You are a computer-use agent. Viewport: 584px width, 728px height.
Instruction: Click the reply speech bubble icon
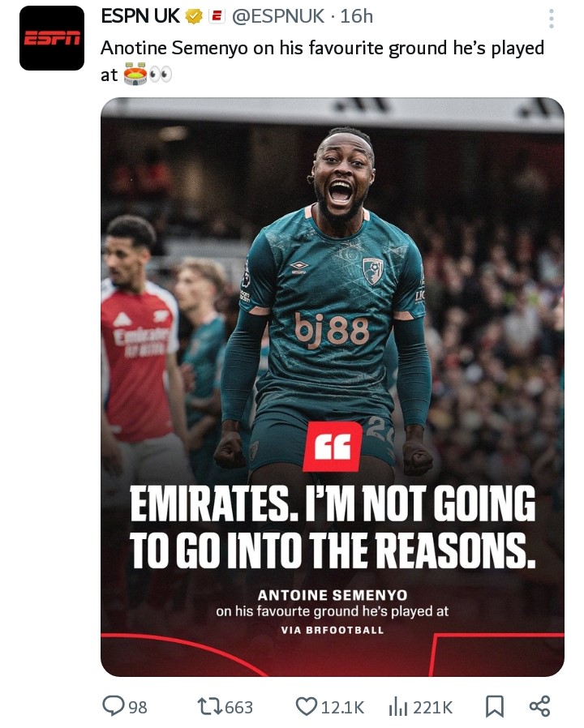click(113, 706)
